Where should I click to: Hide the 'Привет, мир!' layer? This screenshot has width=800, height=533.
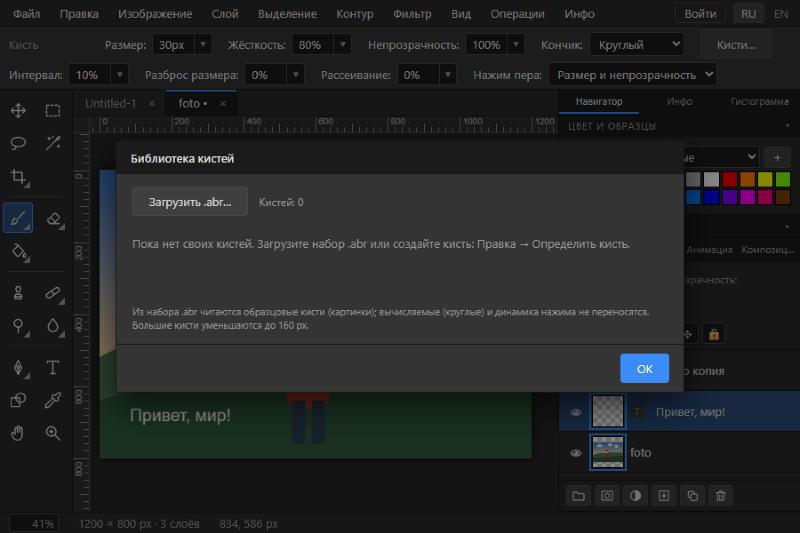(576, 412)
